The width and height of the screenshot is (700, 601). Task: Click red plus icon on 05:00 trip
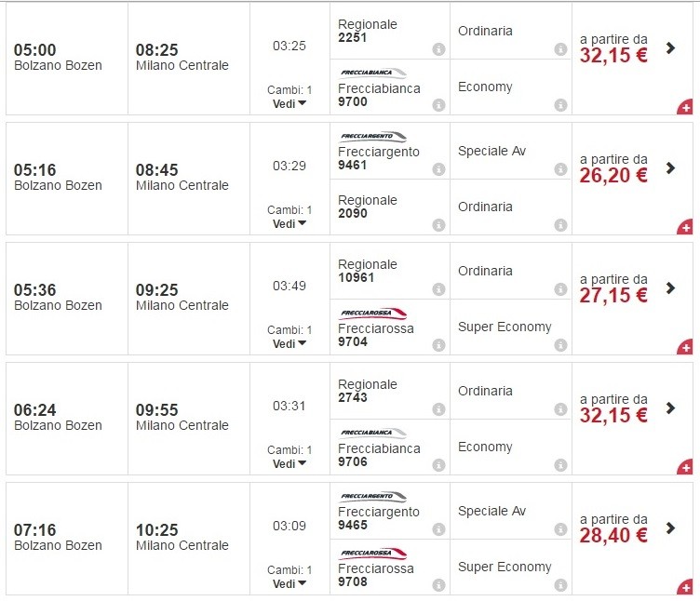click(686, 108)
